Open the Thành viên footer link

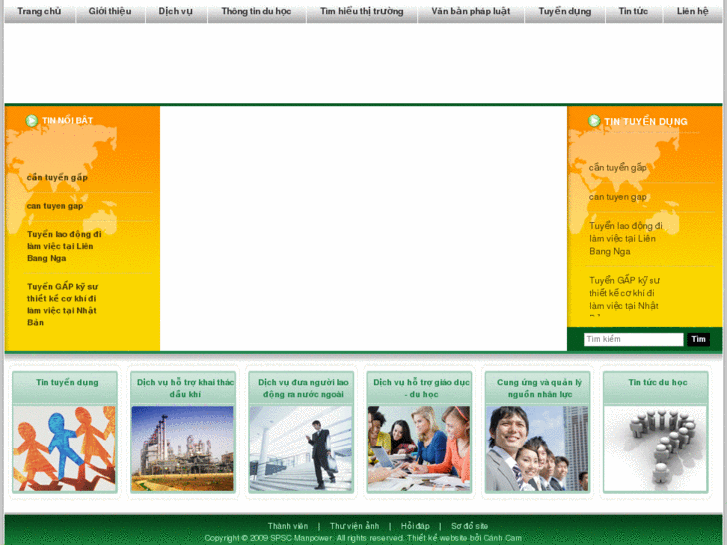click(x=288, y=526)
